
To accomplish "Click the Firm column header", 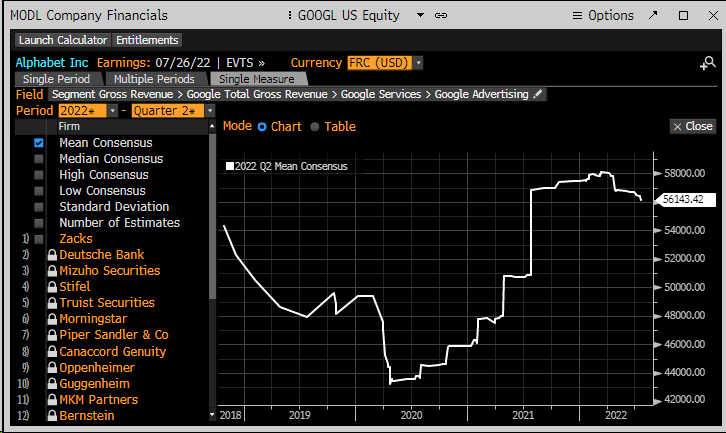I will (x=69, y=126).
